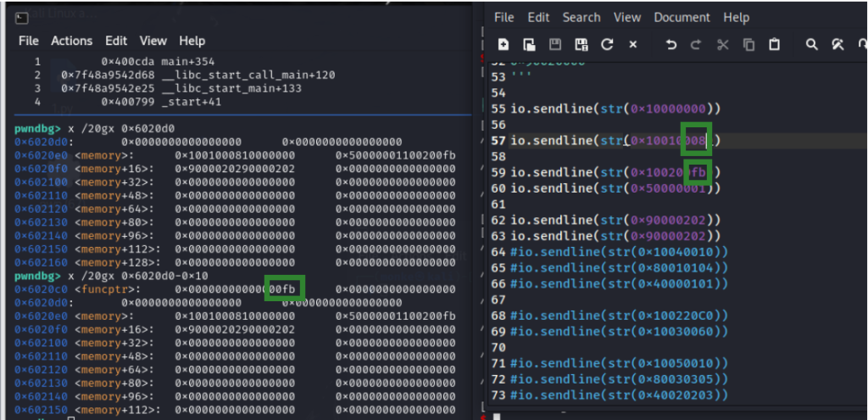Open the editor's Search menu
Screen dimensions: 868x420
pyautogui.click(x=581, y=17)
